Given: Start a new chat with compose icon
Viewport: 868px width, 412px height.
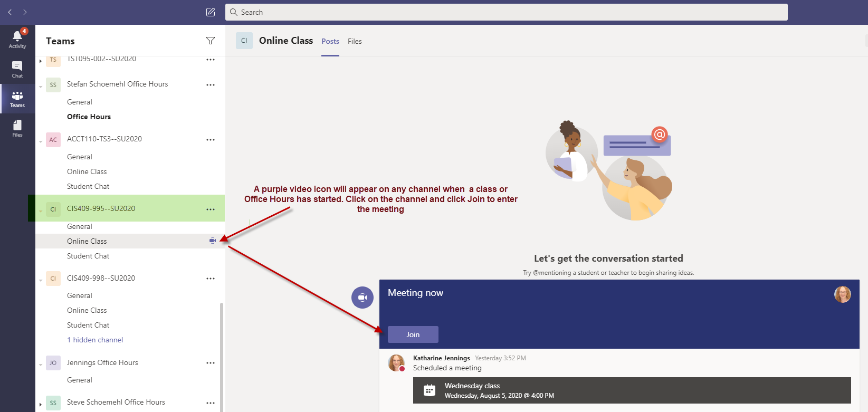Looking at the screenshot, I should [211, 12].
